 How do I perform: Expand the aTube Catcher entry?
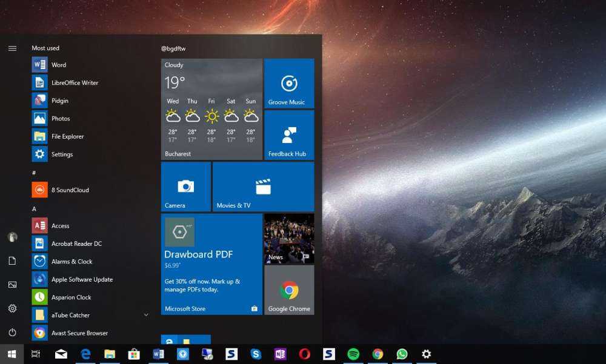tap(145, 315)
